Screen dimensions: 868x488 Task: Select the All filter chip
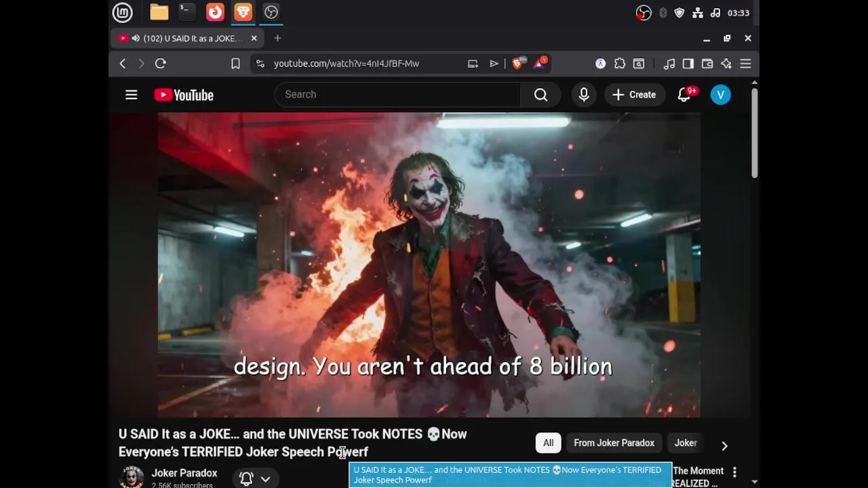coord(548,443)
